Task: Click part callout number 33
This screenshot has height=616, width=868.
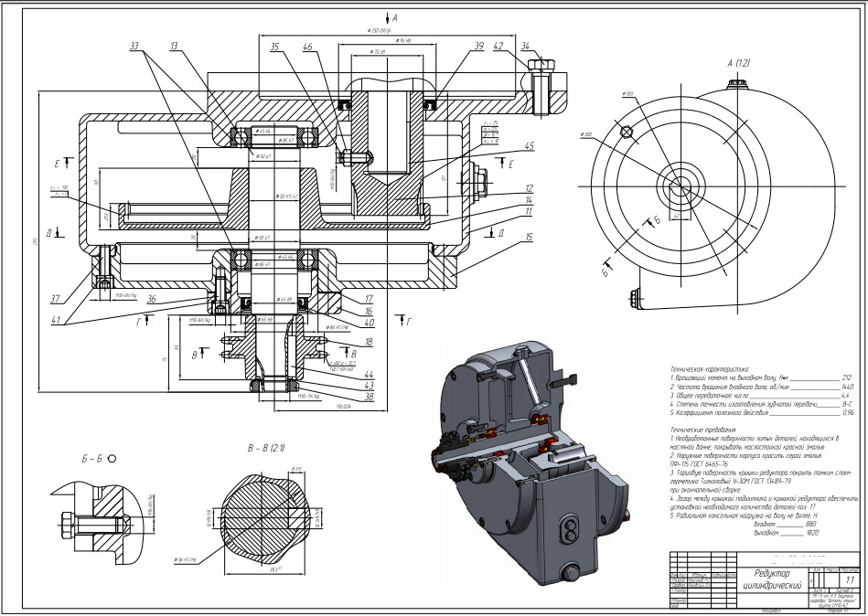Action: coord(134,44)
